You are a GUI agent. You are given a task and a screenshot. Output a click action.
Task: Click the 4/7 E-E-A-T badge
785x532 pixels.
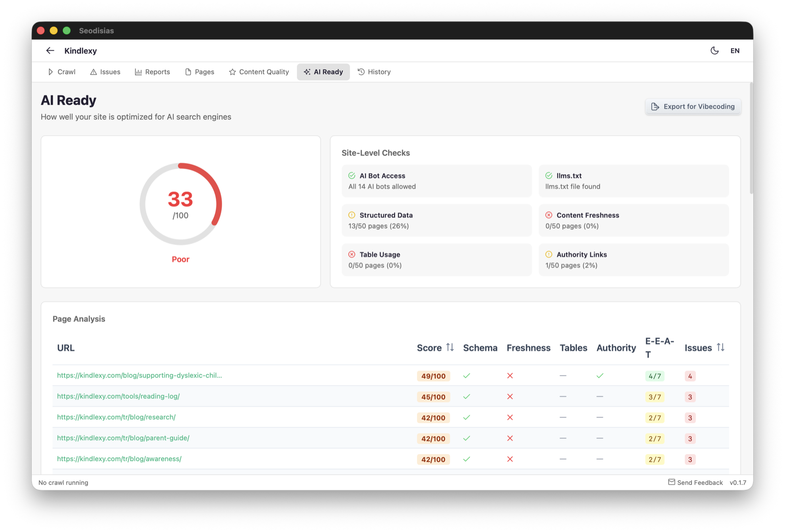pyautogui.click(x=654, y=376)
